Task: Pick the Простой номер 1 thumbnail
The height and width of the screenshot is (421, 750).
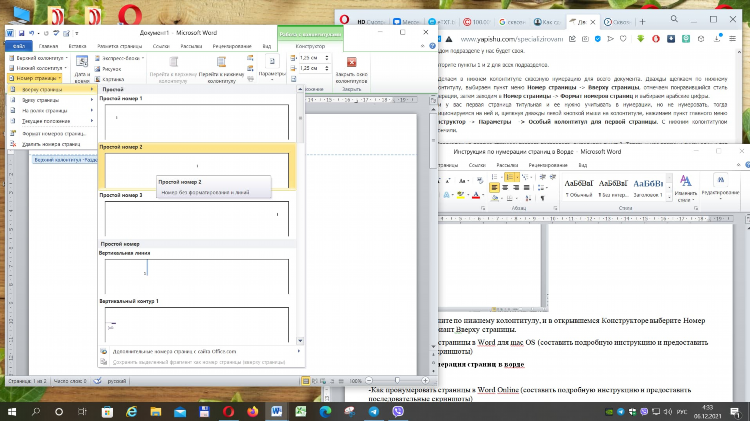Action: (197, 118)
